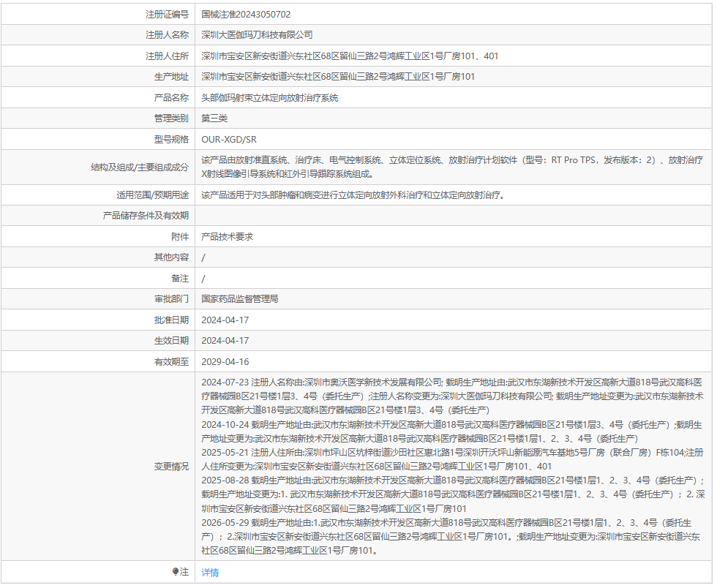Select product name 头部伽玛射束立体定向放射治疗系统

270,97
